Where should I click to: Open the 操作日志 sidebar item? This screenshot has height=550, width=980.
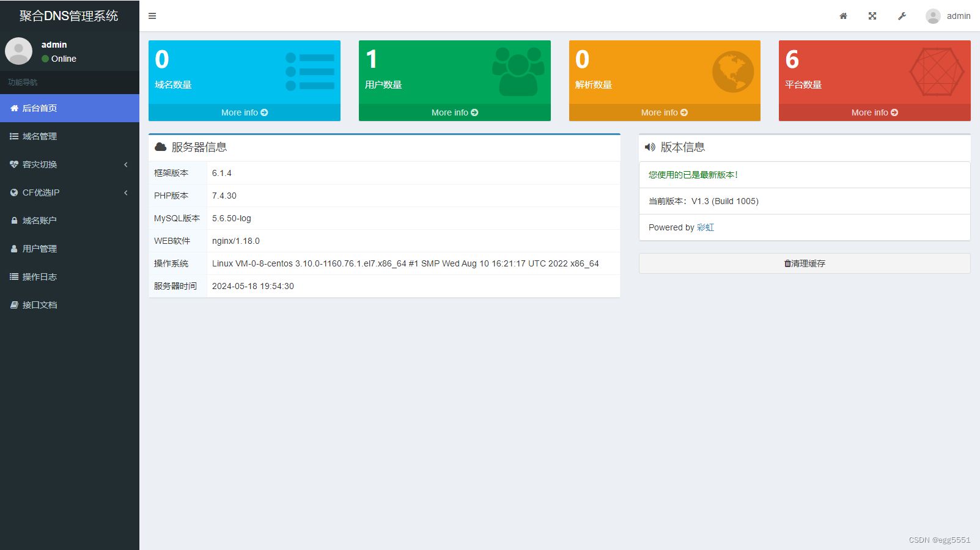tap(40, 276)
